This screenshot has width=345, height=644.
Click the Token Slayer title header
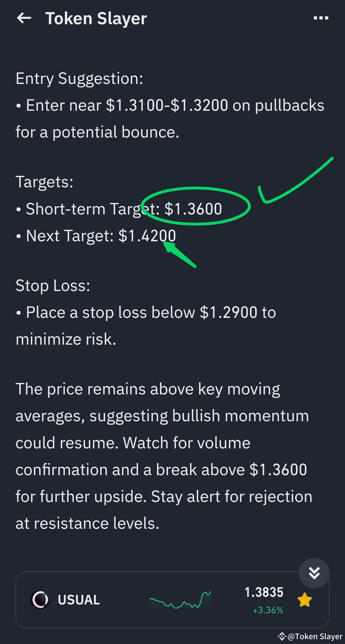96,18
